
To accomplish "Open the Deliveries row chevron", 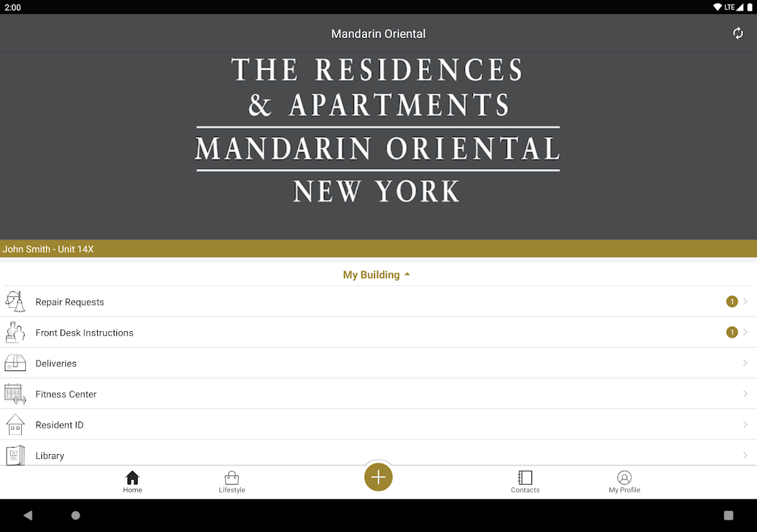I will pyautogui.click(x=745, y=363).
